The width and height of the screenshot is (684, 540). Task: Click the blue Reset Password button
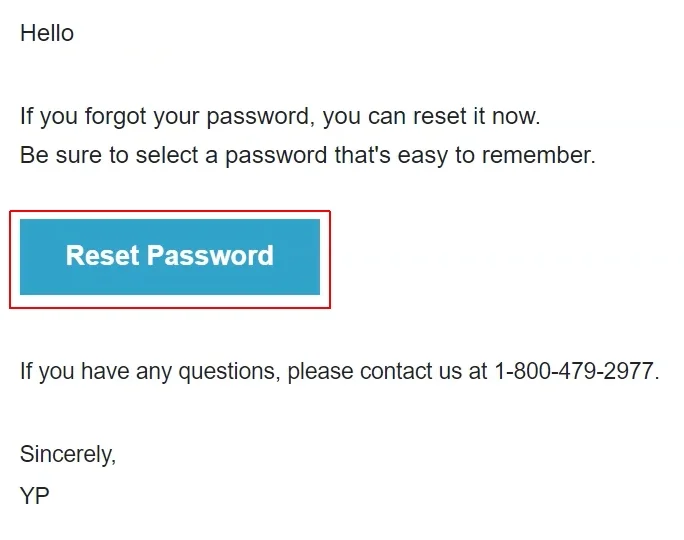tap(170, 257)
